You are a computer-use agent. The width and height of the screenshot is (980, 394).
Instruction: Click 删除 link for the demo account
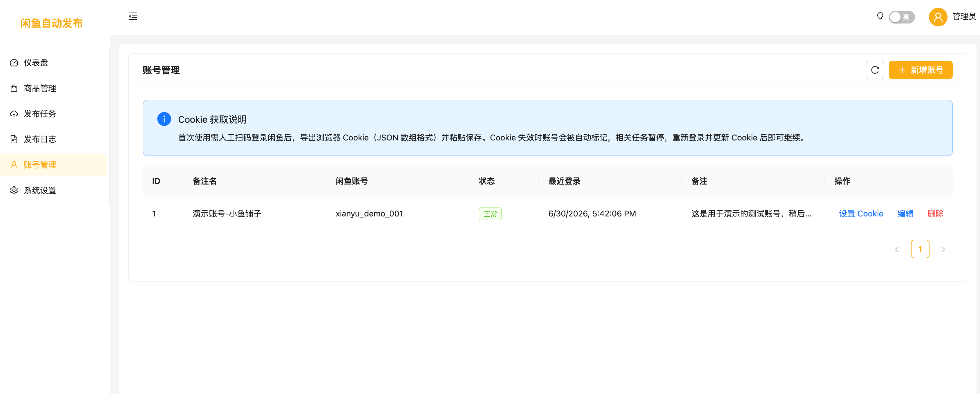(x=935, y=214)
